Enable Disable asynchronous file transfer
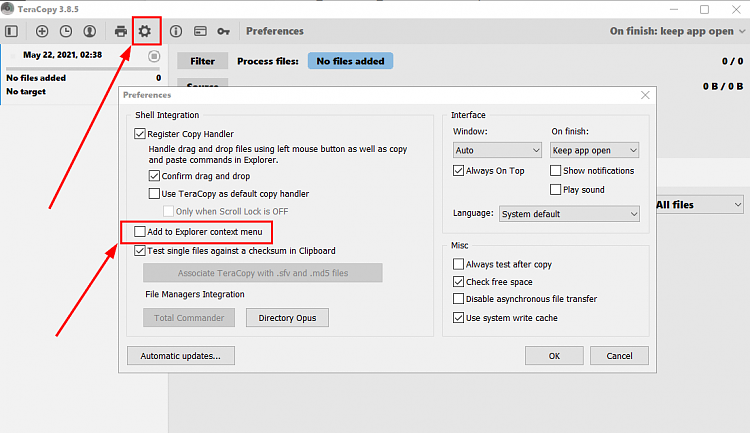 point(458,299)
